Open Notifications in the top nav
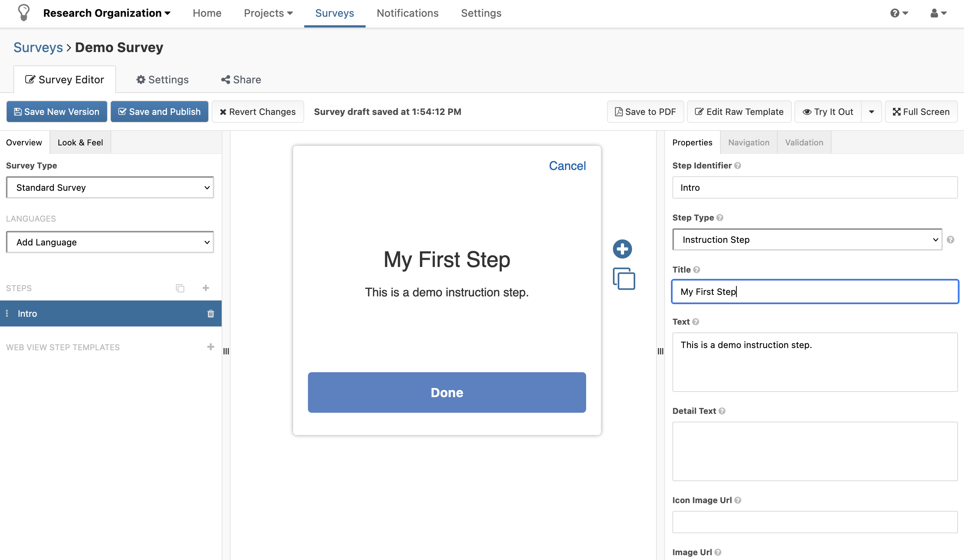The height and width of the screenshot is (560, 964). click(x=407, y=13)
